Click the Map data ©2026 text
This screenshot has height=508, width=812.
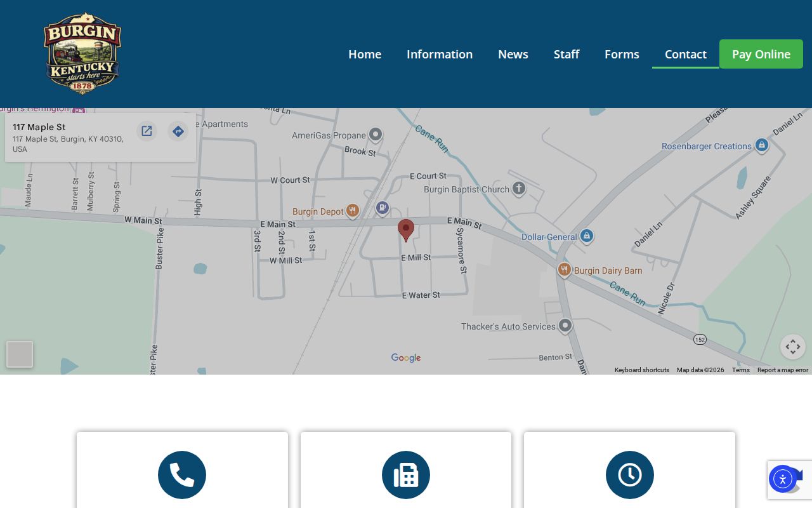click(x=700, y=370)
